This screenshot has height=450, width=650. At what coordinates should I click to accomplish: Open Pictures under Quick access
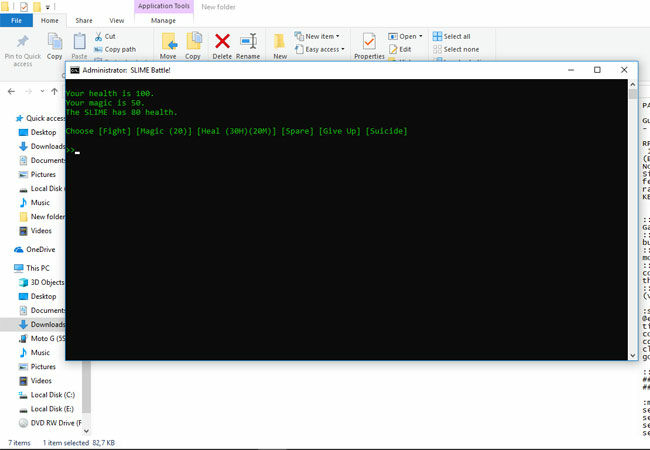[x=37, y=174]
